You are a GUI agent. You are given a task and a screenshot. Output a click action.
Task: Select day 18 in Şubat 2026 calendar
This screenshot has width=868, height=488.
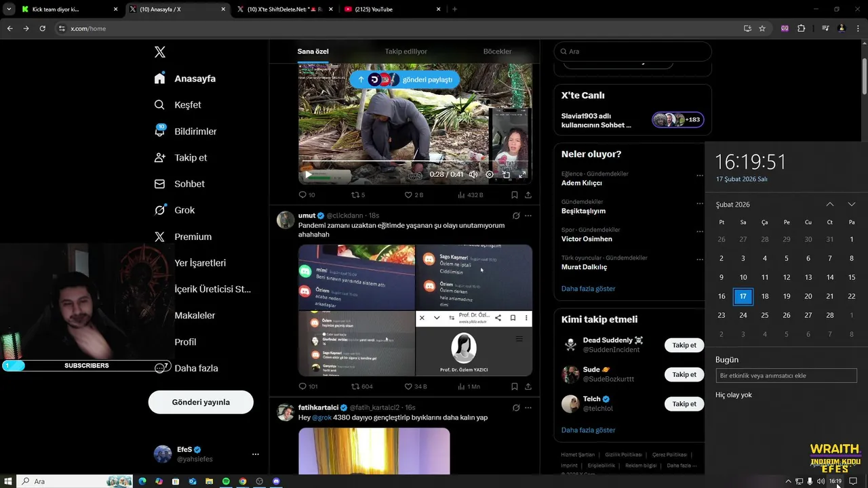tap(765, 296)
